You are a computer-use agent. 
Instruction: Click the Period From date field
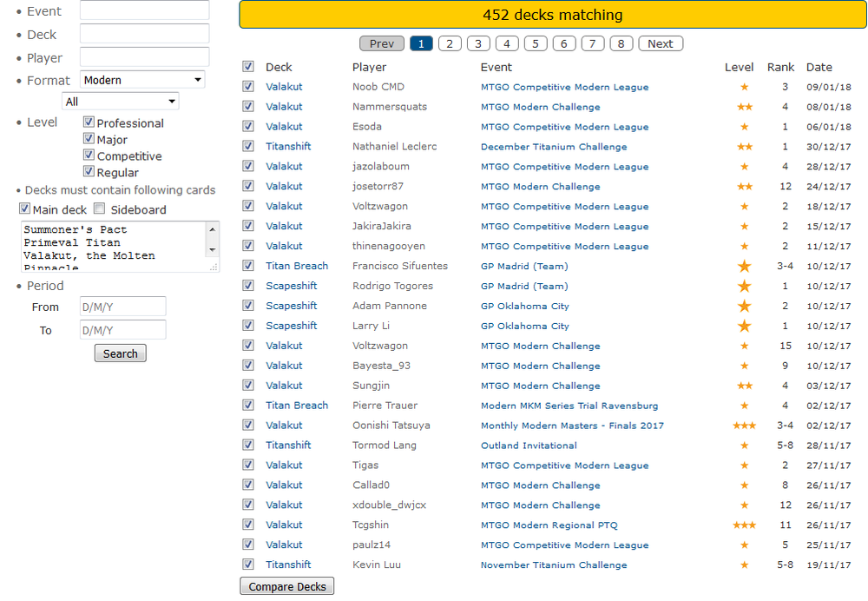pos(122,307)
